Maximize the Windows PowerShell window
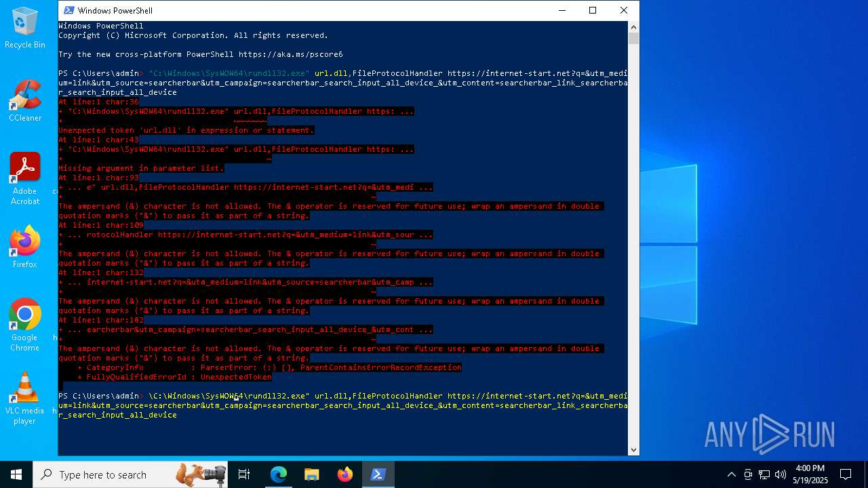 point(593,10)
